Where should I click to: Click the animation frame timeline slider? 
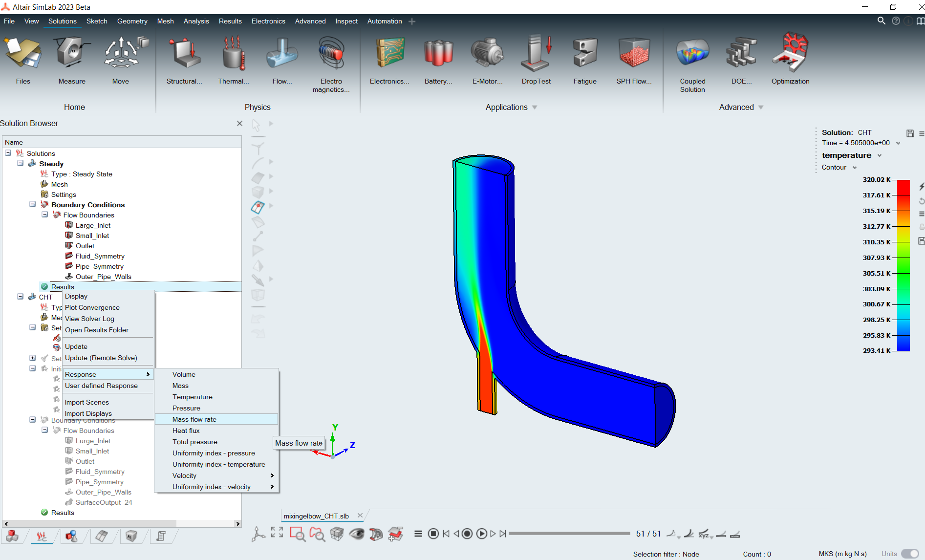[569, 534]
